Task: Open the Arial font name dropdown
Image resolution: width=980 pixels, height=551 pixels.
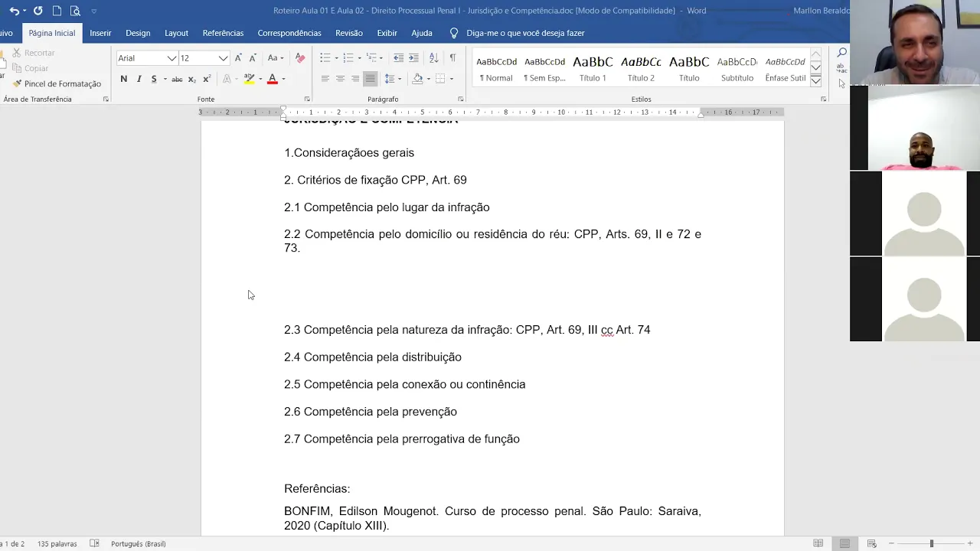Action: coord(172,58)
